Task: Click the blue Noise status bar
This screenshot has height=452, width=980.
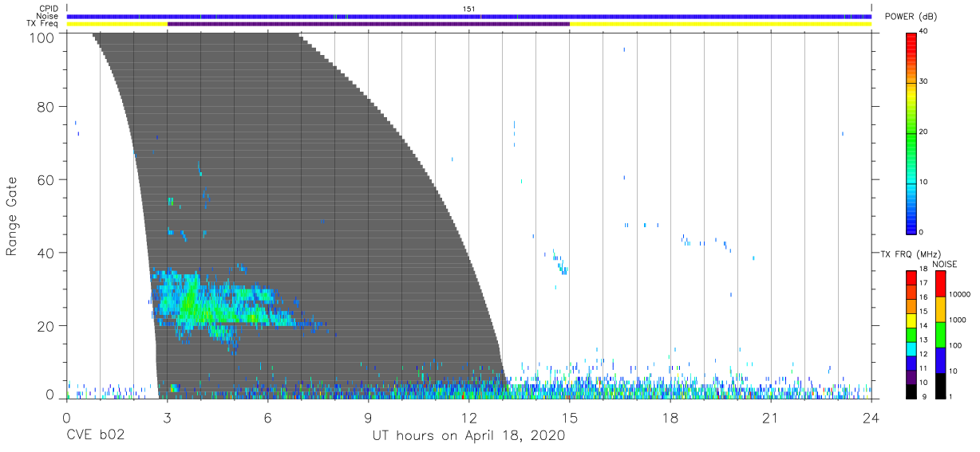Action: pyautogui.click(x=469, y=16)
